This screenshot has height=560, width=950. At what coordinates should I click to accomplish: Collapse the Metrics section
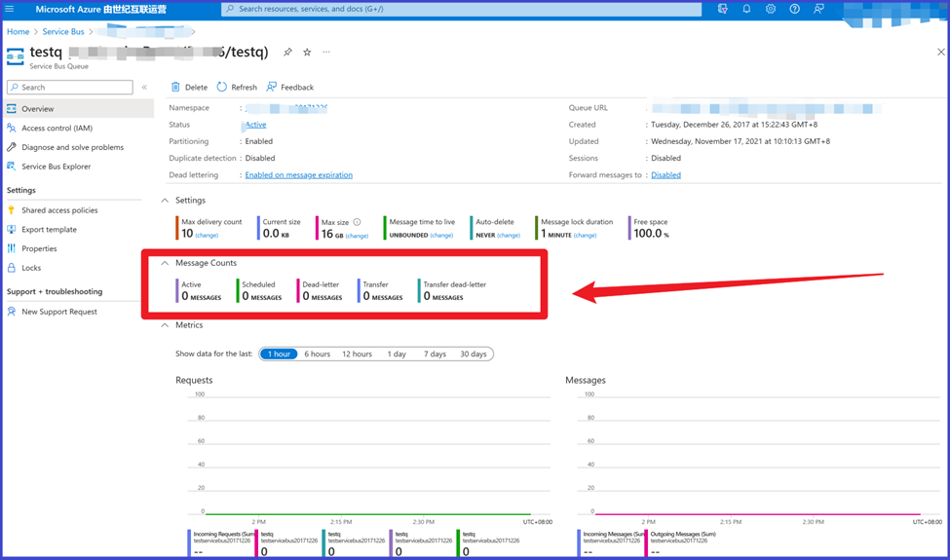[x=165, y=325]
